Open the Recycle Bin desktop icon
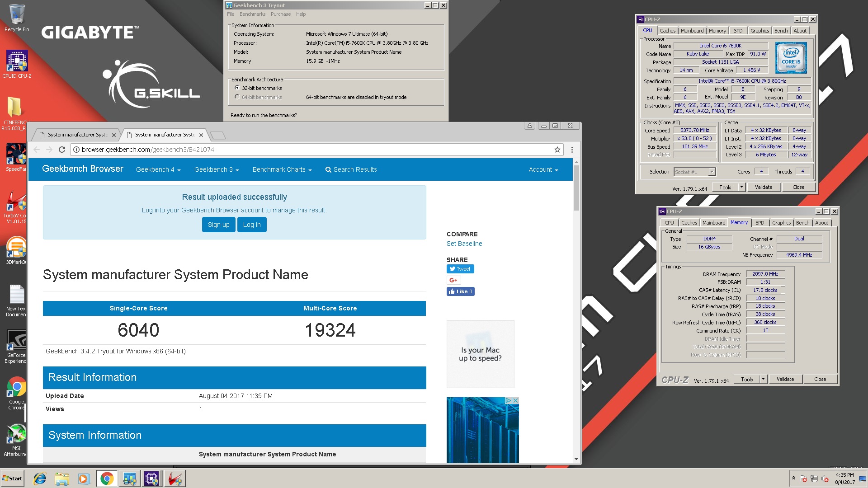Screen dimensions: 868x488 point(17,18)
